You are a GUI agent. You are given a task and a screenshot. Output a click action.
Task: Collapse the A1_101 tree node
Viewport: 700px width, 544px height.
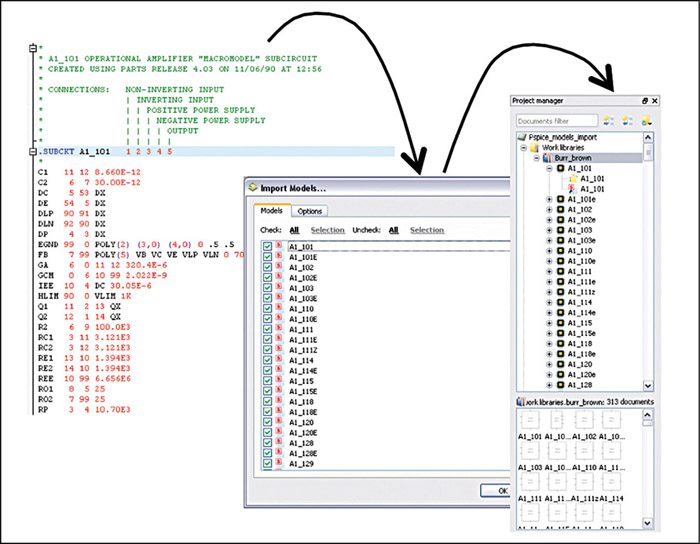(548, 169)
